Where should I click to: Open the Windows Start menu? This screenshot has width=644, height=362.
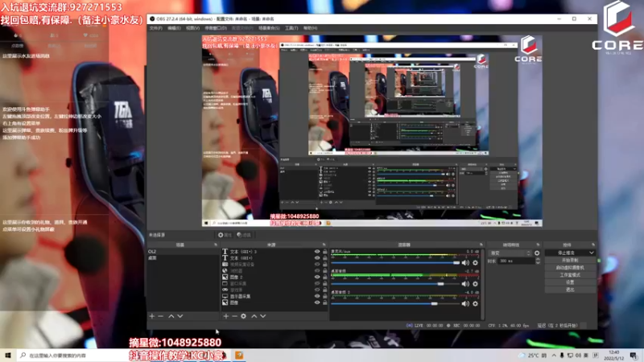tap(8, 355)
